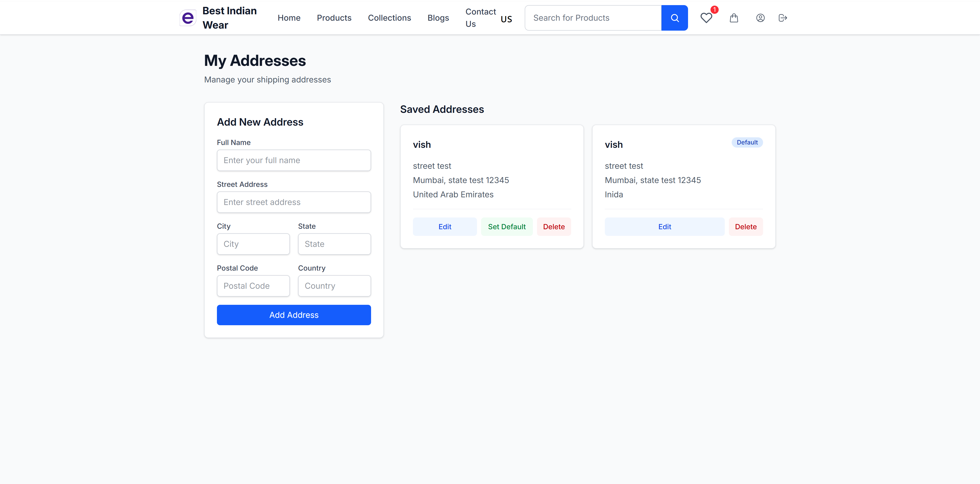Click the Street Address input field

click(x=293, y=202)
